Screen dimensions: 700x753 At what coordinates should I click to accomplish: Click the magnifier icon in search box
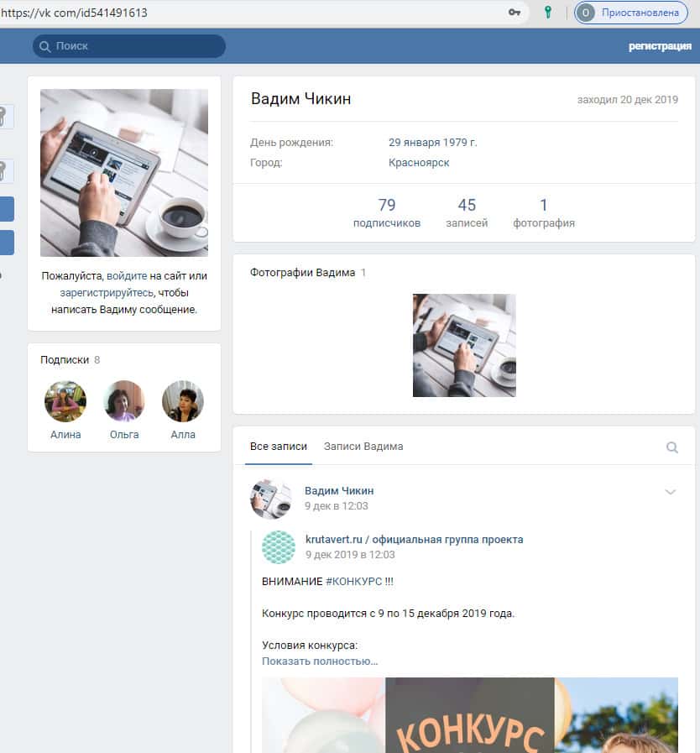(44, 46)
